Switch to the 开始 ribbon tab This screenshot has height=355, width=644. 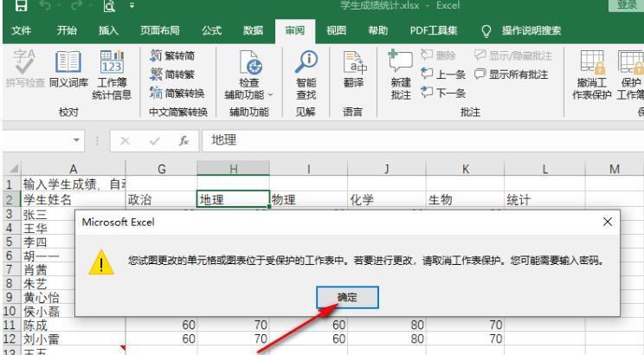click(x=67, y=30)
